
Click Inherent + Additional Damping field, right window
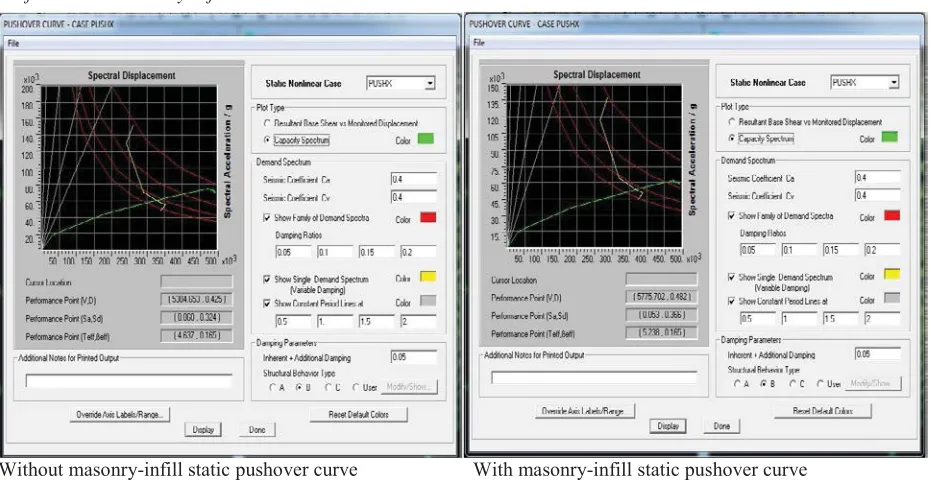878,354
